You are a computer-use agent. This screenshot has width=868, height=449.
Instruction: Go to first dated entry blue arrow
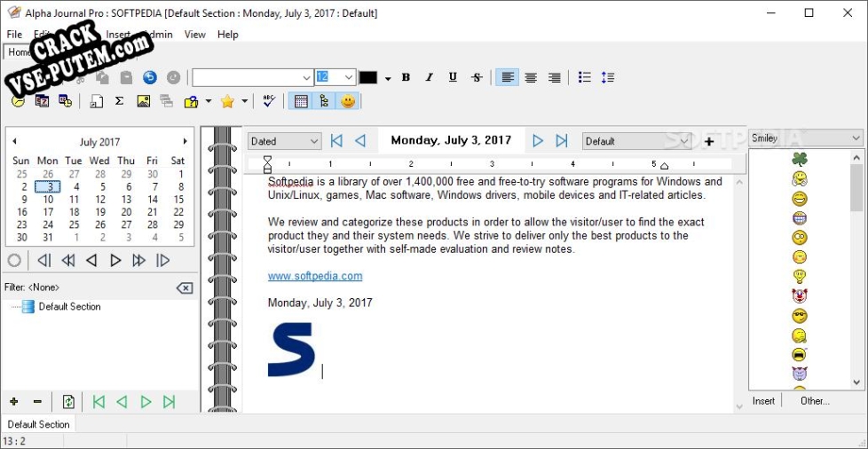[336, 140]
